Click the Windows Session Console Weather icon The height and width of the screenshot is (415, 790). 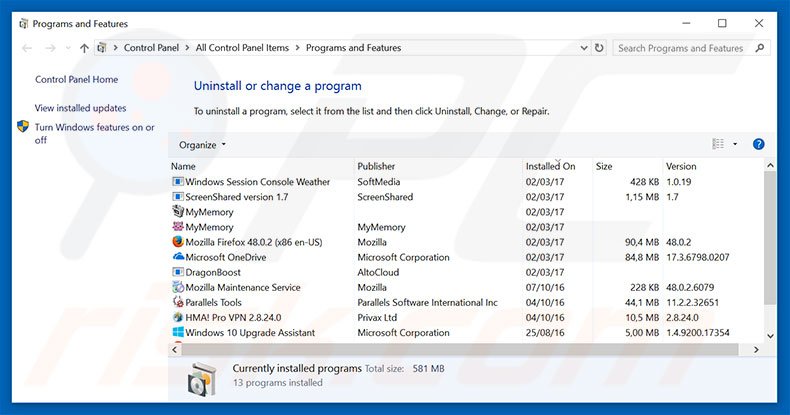[x=178, y=181]
